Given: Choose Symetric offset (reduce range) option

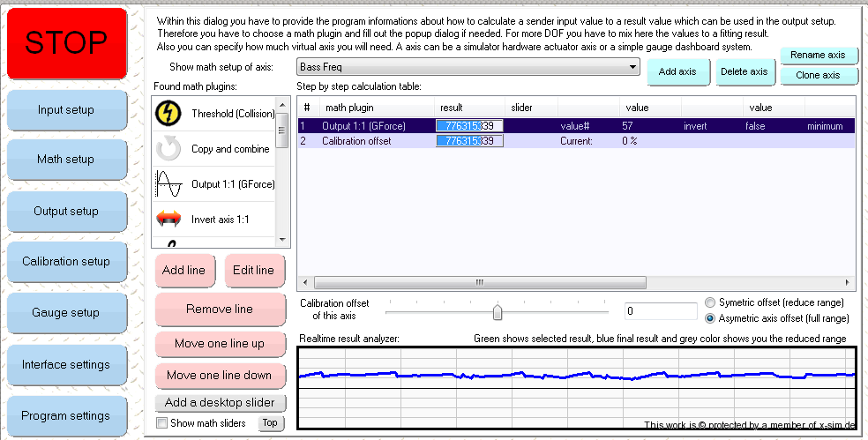Looking at the screenshot, I should point(710,302).
